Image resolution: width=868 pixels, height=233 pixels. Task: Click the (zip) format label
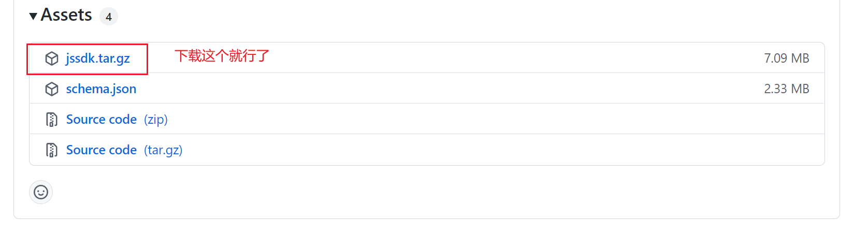(156, 120)
